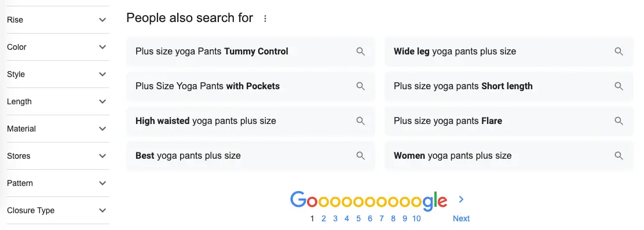Screen dimensions: 644x230
Task: Click the Next page link
Action: pyautogui.click(x=461, y=218)
